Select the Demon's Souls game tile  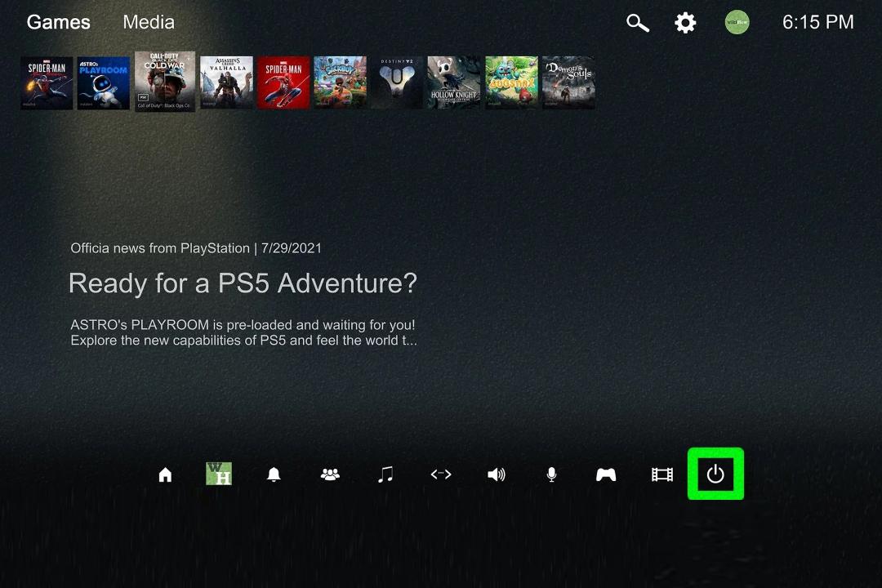(x=568, y=82)
